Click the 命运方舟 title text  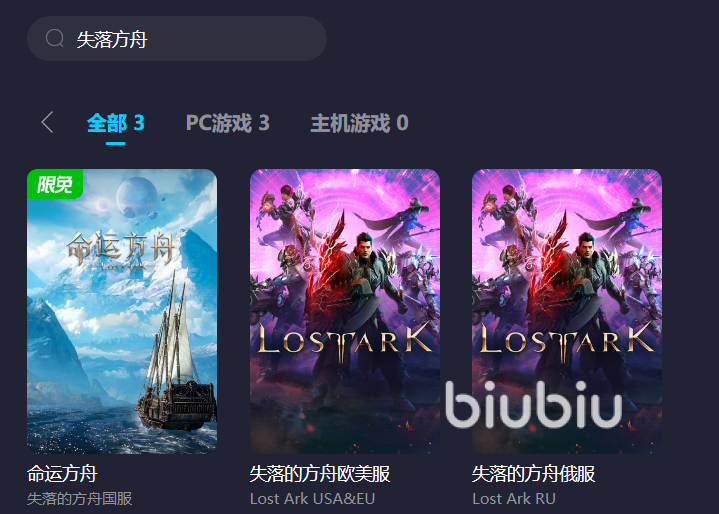pos(62,474)
